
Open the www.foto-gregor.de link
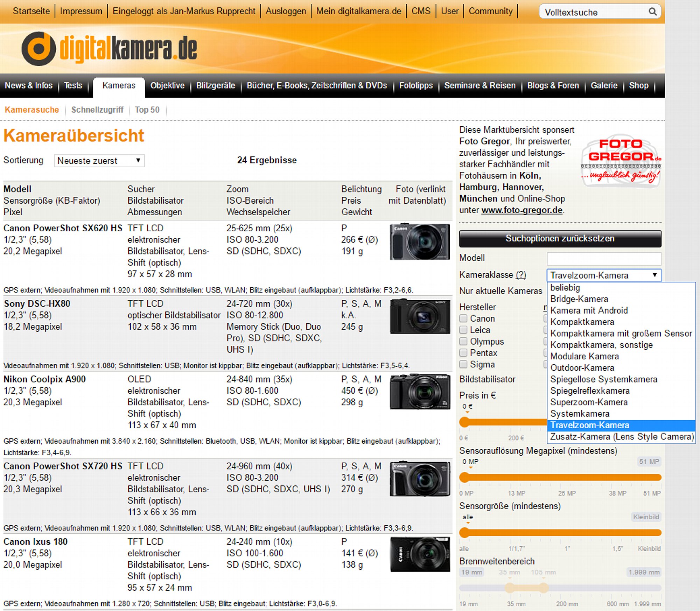pyautogui.click(x=522, y=210)
